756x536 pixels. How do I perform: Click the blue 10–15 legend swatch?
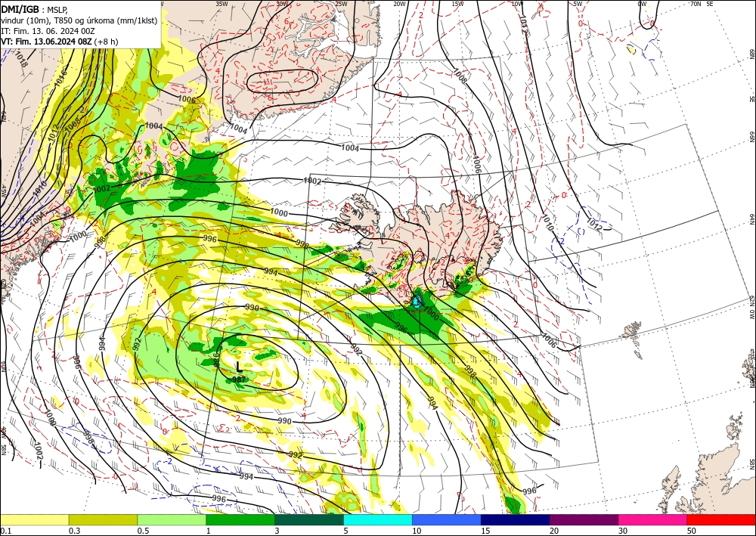pyautogui.click(x=447, y=519)
